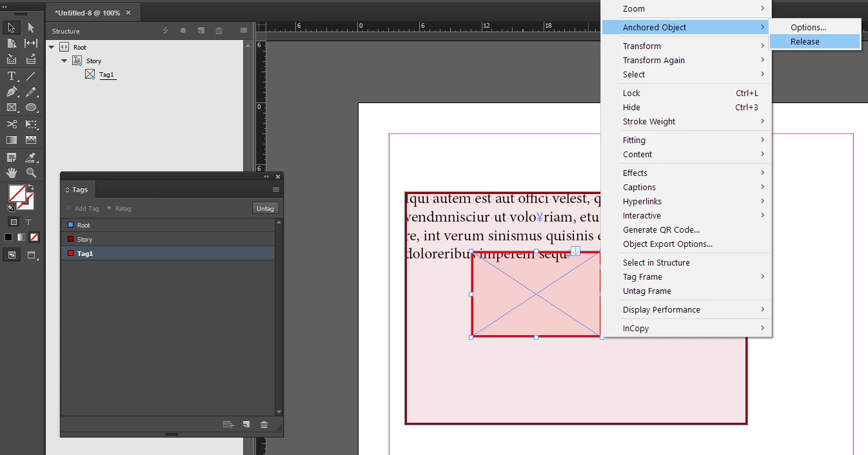Screen dimensions: 868x455
Task: Switch to *Untitled-8 @ 100% document tab
Action: click(x=92, y=13)
